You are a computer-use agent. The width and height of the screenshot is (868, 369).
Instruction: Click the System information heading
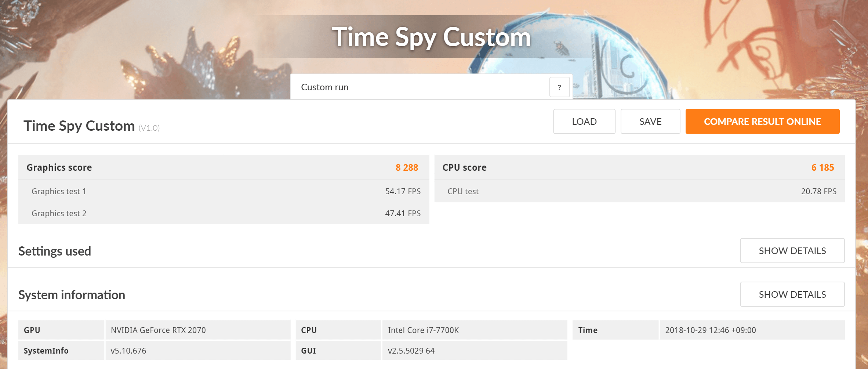click(x=72, y=295)
